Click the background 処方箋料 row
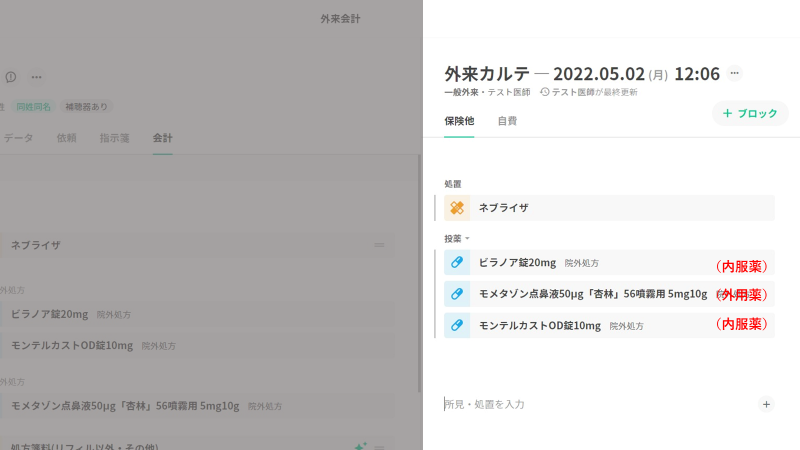The image size is (800, 450). coord(197,444)
